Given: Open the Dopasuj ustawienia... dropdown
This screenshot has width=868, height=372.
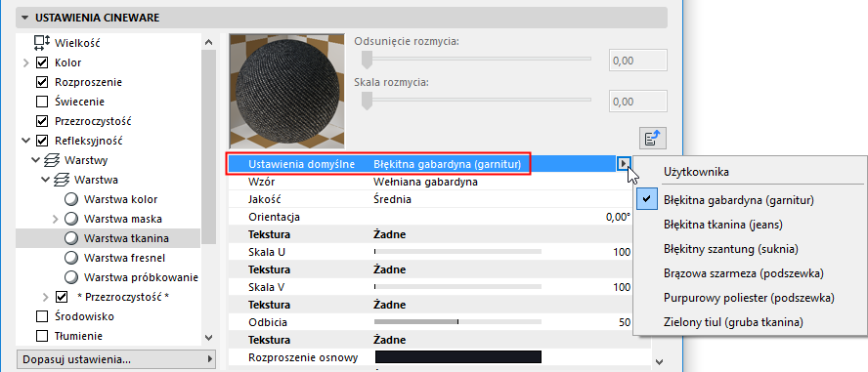Looking at the screenshot, I should 115,359.
